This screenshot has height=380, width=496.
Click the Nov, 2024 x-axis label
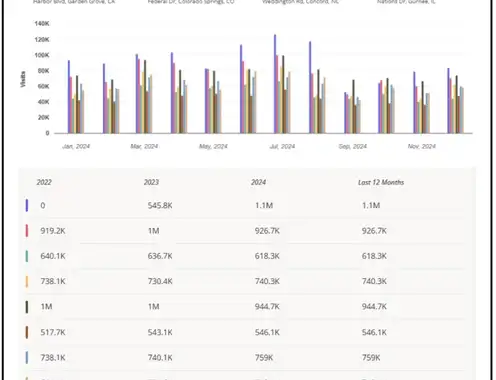pyautogui.click(x=422, y=146)
